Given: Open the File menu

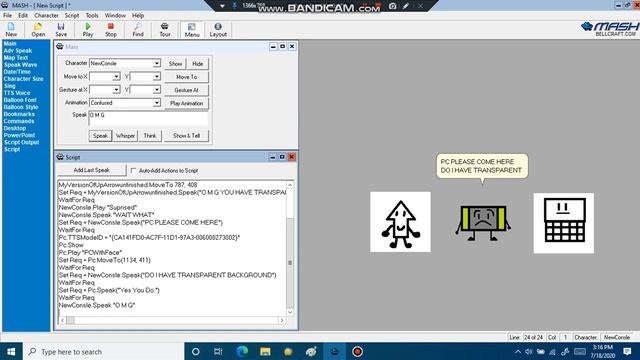Looking at the screenshot, I should point(7,16).
